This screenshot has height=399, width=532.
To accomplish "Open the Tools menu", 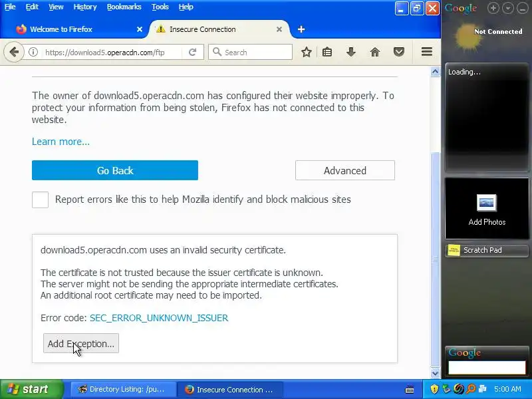I will (160, 7).
